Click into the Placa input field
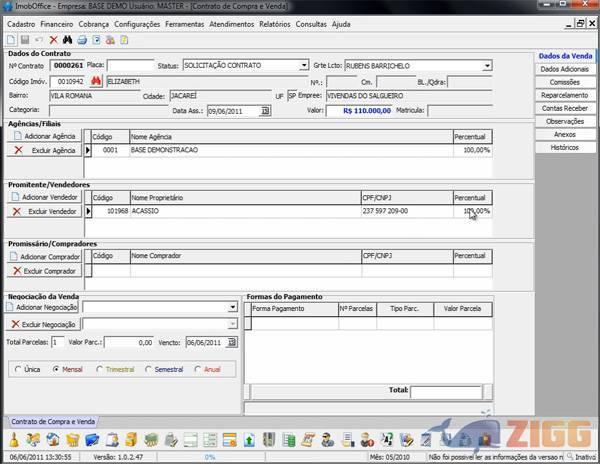 [130, 65]
